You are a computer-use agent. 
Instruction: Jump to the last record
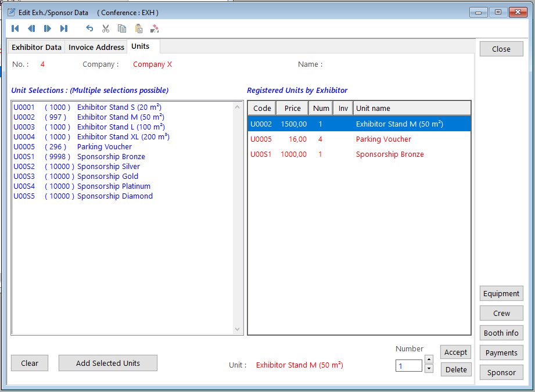pos(64,28)
